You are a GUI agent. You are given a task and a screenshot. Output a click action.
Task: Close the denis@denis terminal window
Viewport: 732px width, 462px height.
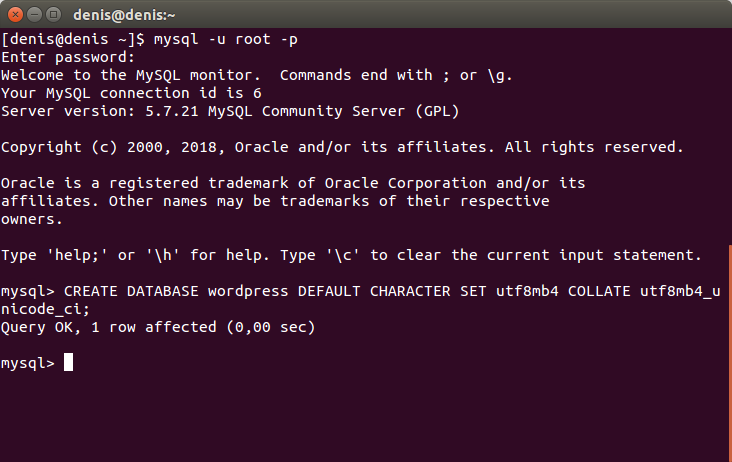pyautogui.click(x=15, y=14)
